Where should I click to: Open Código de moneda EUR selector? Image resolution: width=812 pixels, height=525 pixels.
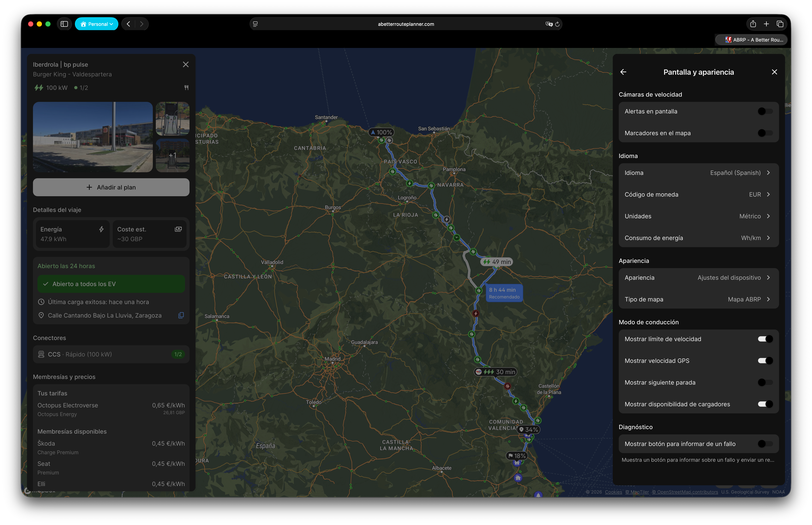click(699, 195)
